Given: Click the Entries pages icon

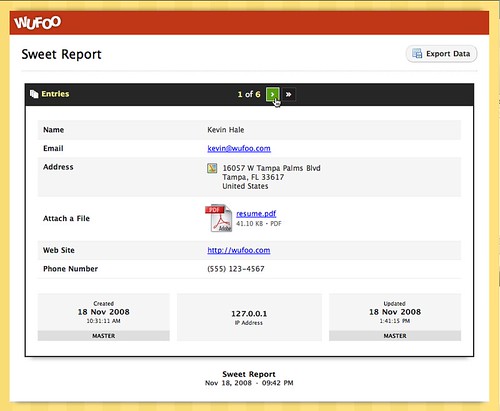Looking at the screenshot, I should tap(34, 94).
